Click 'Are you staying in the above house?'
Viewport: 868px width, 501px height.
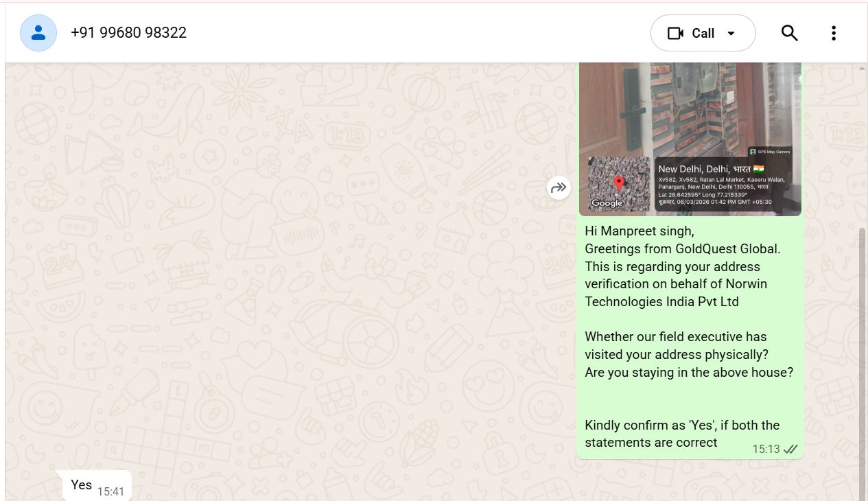tap(689, 373)
